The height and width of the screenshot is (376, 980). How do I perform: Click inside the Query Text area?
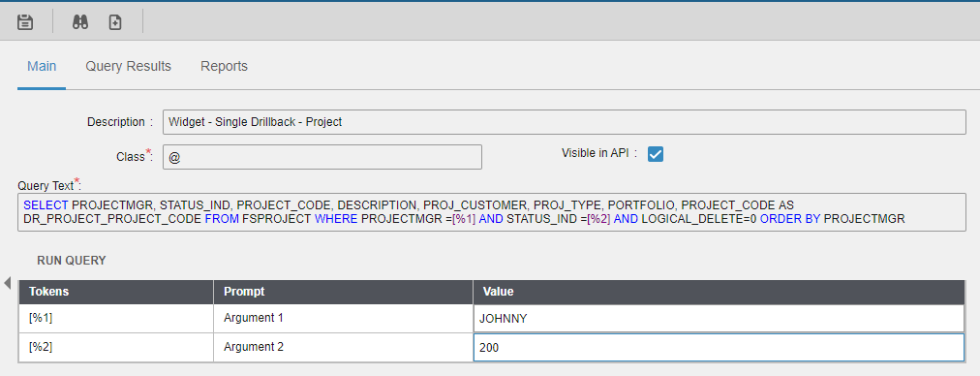(x=491, y=212)
